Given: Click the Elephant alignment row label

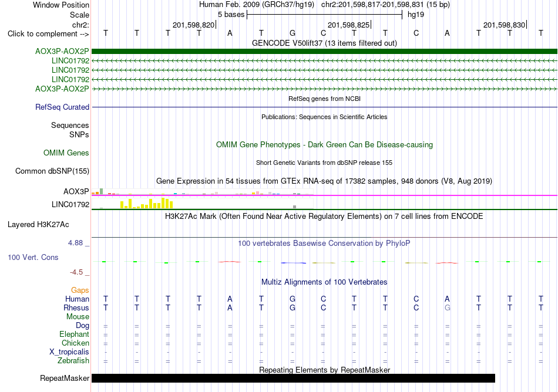Looking at the screenshot, I should click(74, 334).
